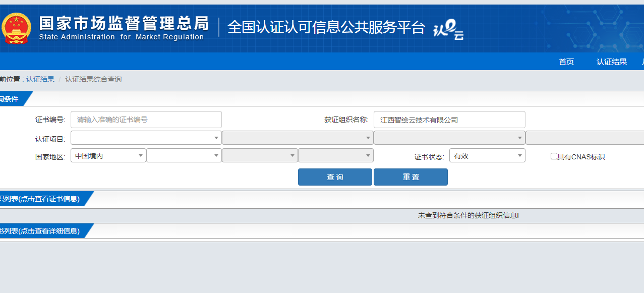Click the 认证项目: label

tap(50, 139)
